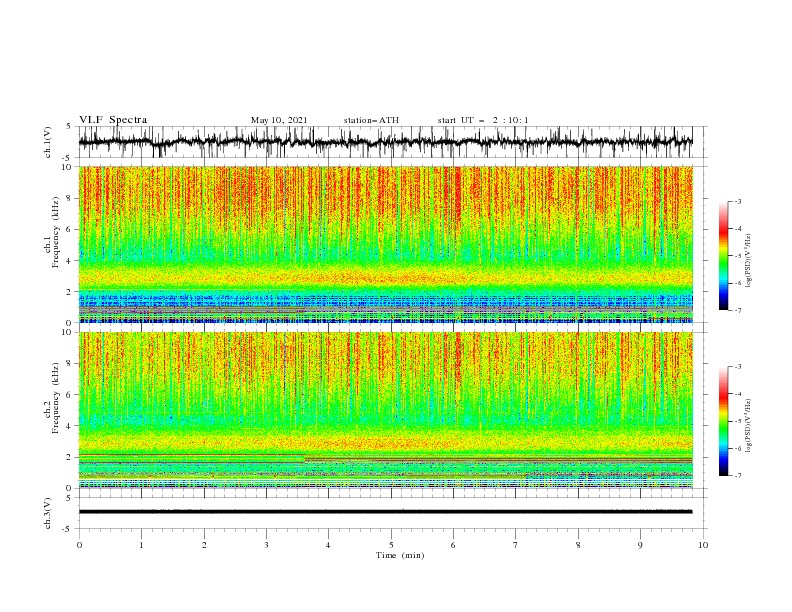Click the "station=ATH" label

pyautogui.click(x=371, y=120)
